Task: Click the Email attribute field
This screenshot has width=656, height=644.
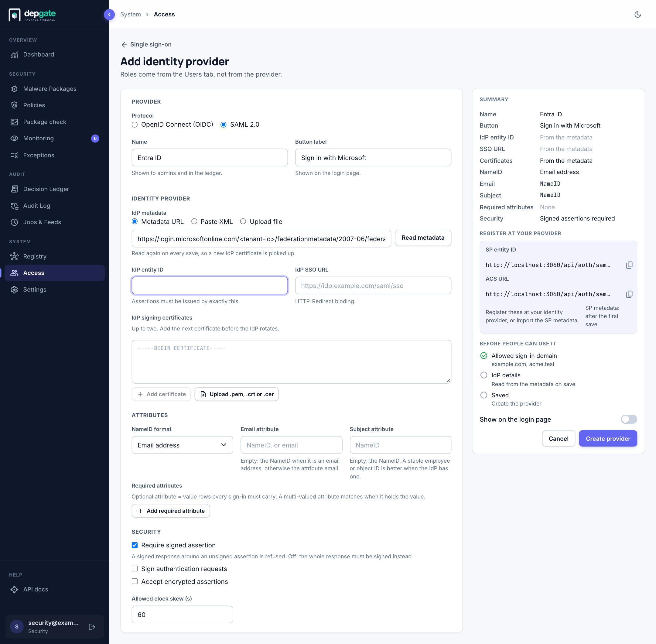Action: click(x=291, y=445)
